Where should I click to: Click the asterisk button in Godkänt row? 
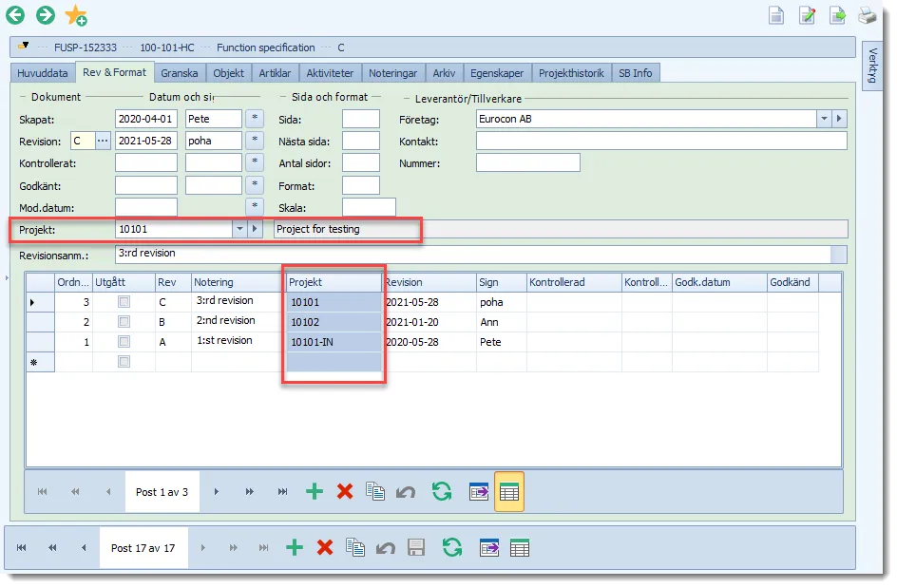255,184
